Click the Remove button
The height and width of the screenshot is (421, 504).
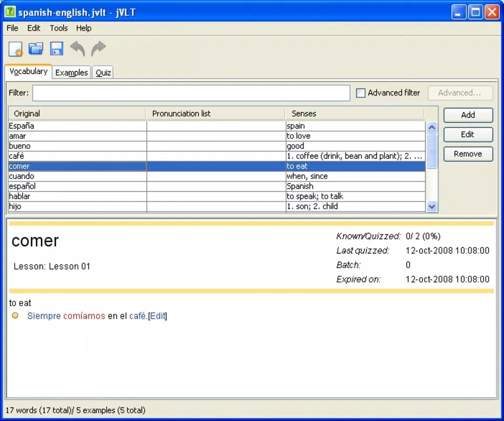pyautogui.click(x=468, y=154)
